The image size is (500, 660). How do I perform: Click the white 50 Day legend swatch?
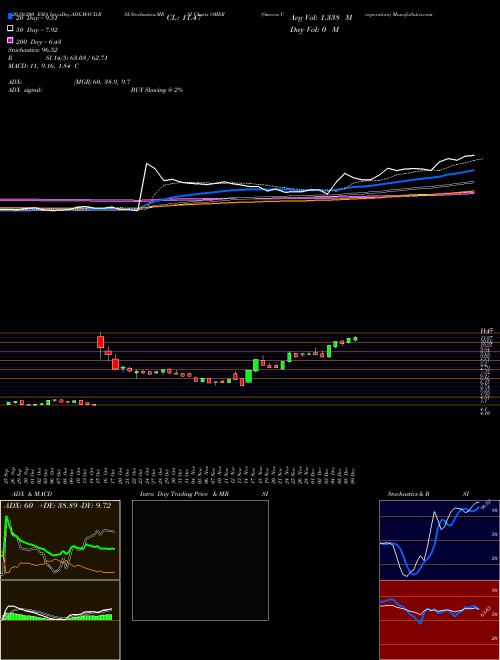10,29
